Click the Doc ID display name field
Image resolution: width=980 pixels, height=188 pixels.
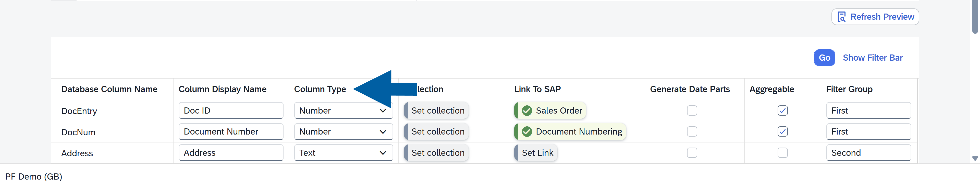coord(231,110)
